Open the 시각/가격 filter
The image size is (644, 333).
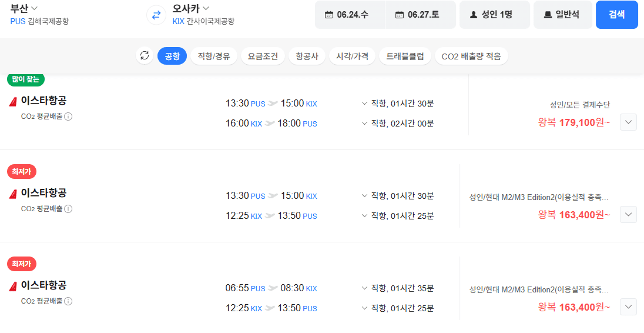(352, 56)
